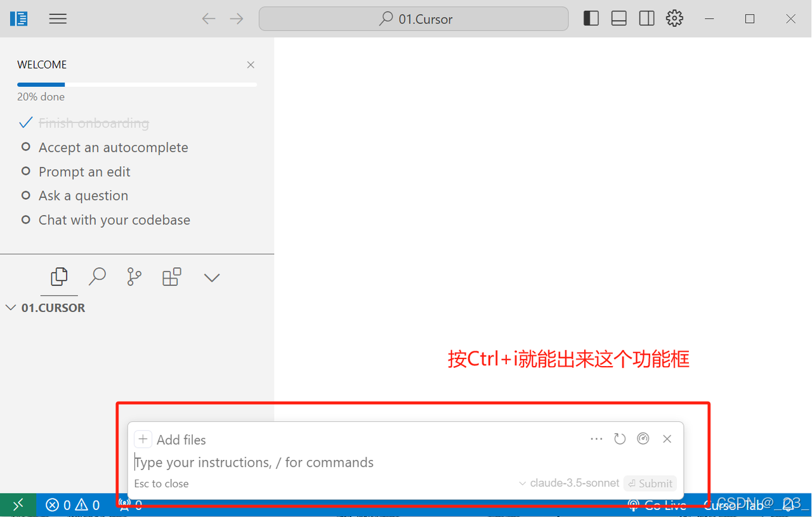Open the settings gear in the title bar
This screenshot has width=812, height=517.
pyautogui.click(x=674, y=18)
